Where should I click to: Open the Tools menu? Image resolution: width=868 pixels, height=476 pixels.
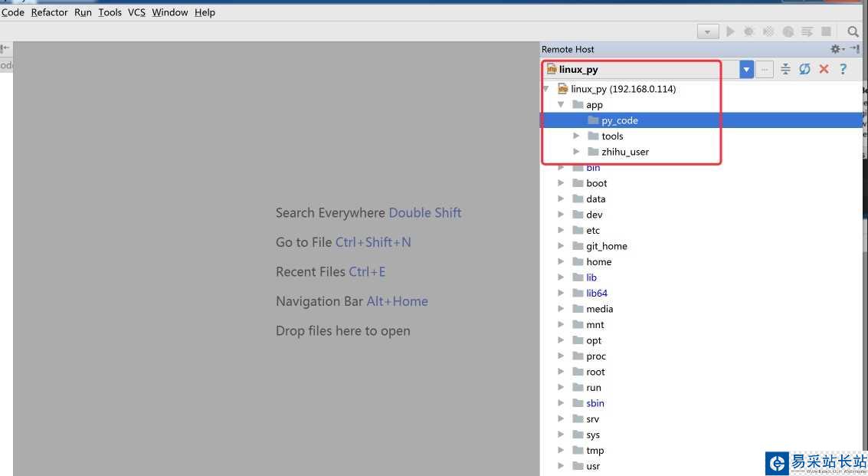click(110, 12)
